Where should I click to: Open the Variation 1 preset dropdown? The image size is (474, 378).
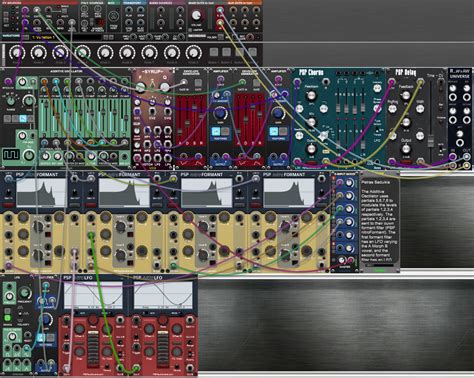coord(65,37)
